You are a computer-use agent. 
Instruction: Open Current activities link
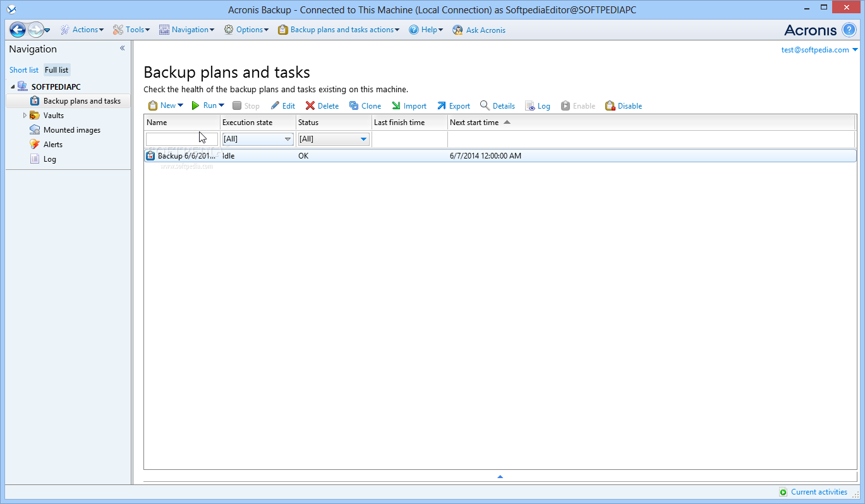pyautogui.click(x=819, y=492)
